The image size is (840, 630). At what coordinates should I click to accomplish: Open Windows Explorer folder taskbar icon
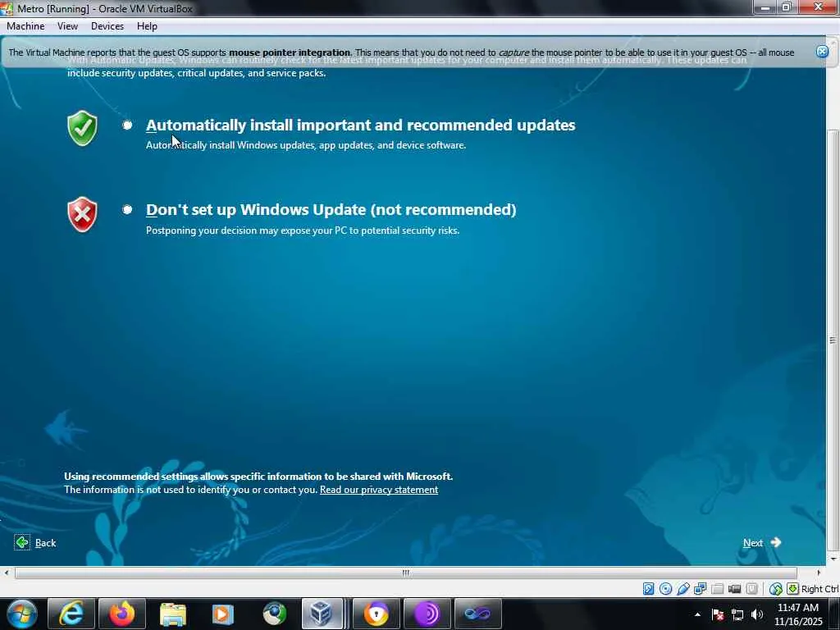click(x=172, y=614)
